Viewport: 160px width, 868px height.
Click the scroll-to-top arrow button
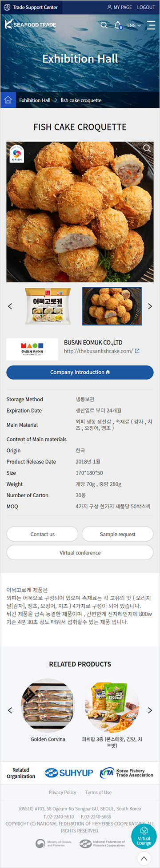coord(144,858)
